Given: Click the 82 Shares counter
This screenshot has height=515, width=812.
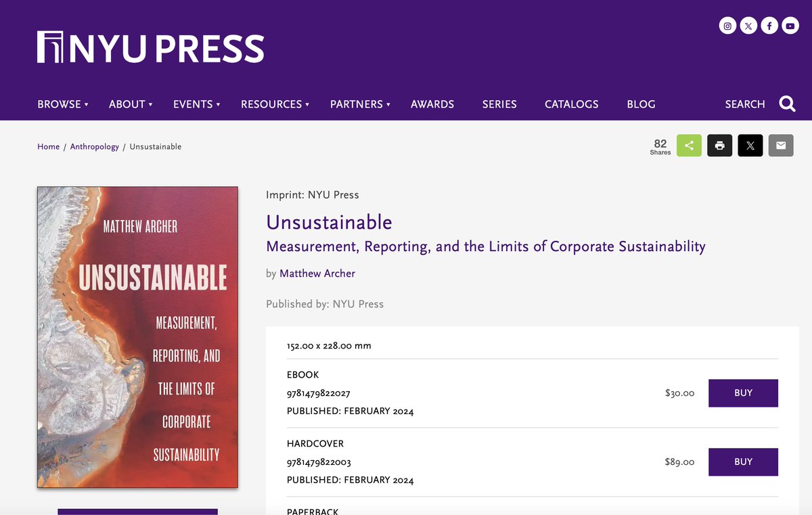Looking at the screenshot, I should coord(660,146).
